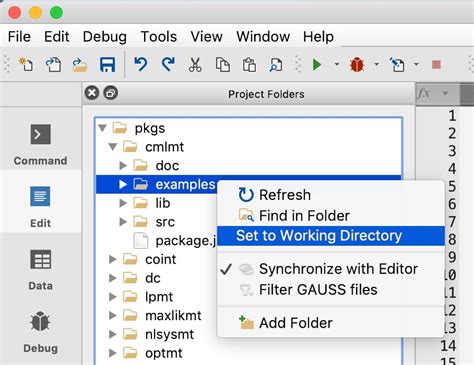474x365 pixels.
Task: Click the Project Folders panel title
Action: [266, 94]
